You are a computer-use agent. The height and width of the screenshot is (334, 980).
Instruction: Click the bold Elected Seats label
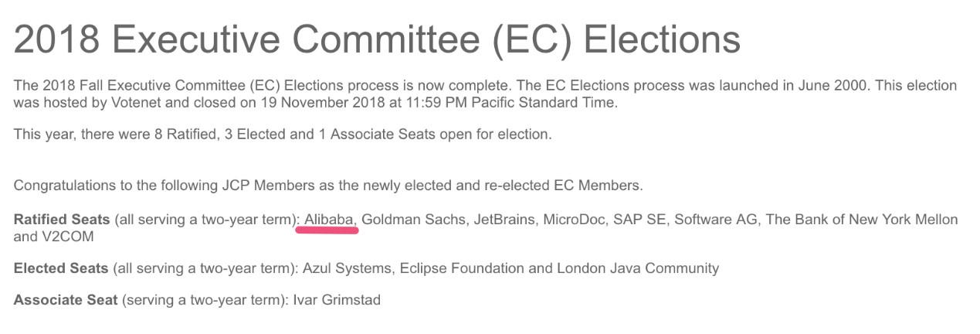tap(61, 268)
